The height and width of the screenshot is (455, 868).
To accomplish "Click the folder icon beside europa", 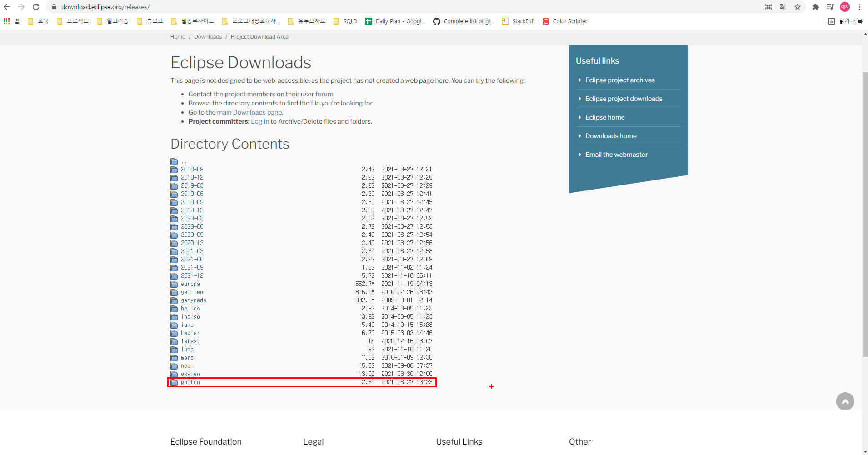I will click(x=174, y=284).
